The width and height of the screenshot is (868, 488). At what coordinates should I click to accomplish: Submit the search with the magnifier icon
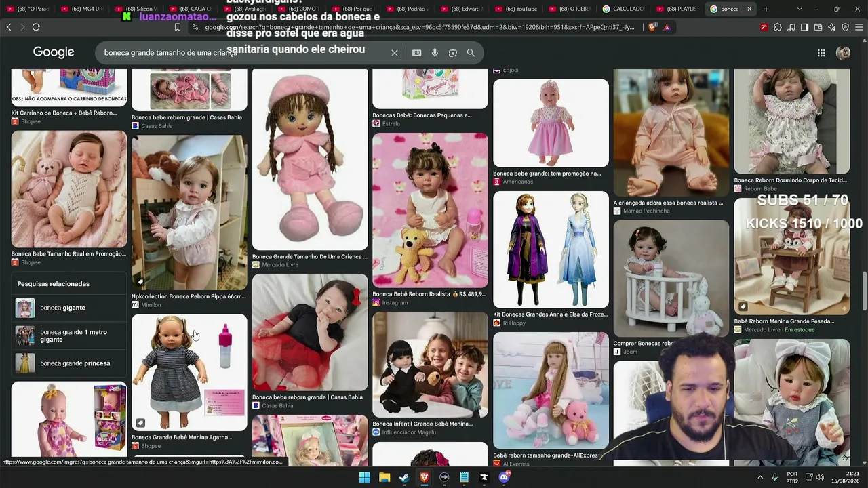point(471,53)
